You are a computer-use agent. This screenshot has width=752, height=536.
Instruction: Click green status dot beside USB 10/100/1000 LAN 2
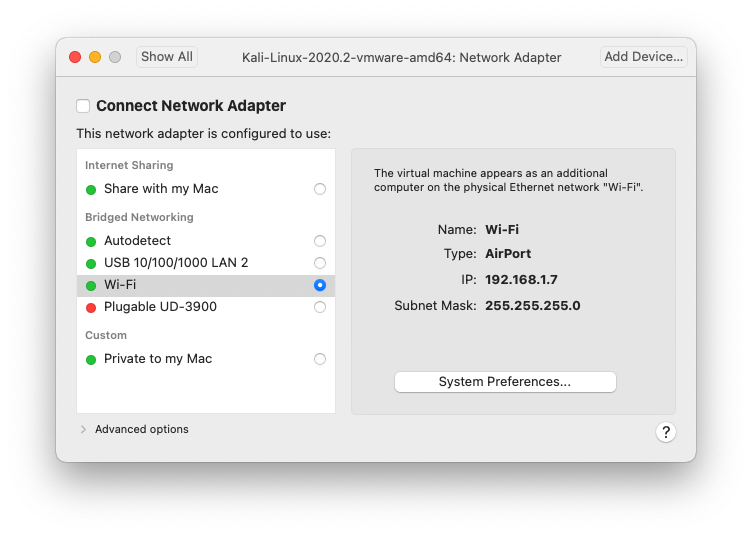[91, 263]
